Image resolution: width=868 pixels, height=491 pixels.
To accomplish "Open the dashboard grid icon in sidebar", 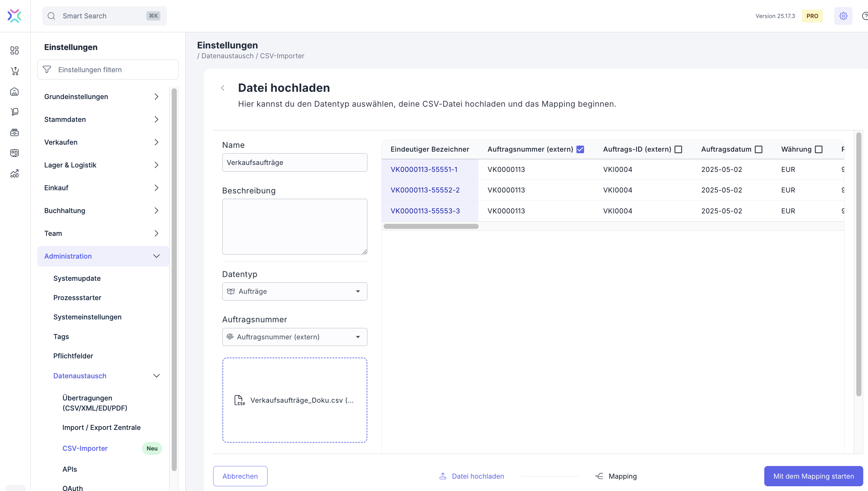I will 15,51.
